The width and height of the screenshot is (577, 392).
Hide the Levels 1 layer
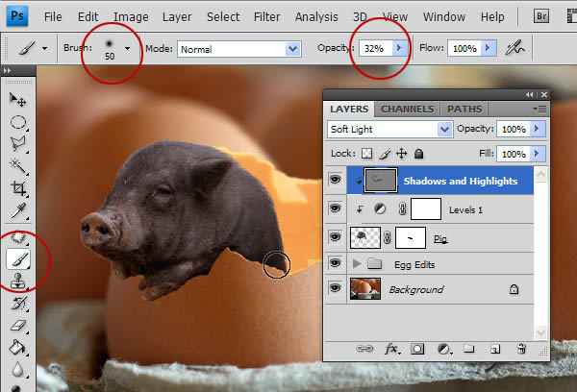tap(335, 208)
